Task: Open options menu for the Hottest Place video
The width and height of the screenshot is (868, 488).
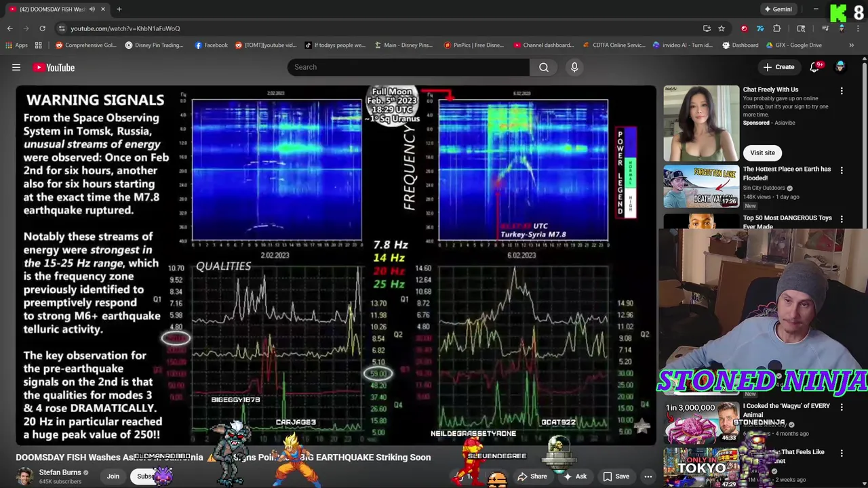Action: (x=842, y=171)
